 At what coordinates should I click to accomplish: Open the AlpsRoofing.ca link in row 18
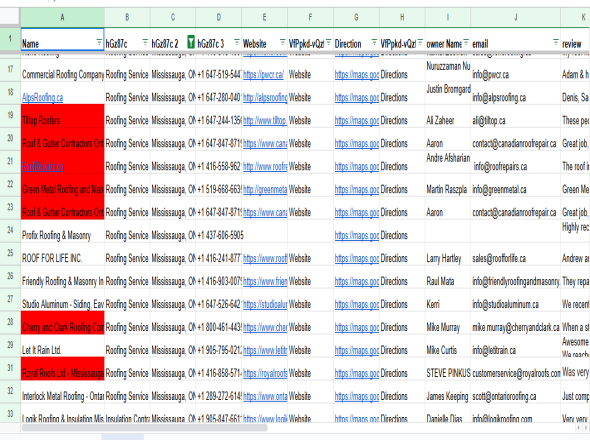pos(43,97)
